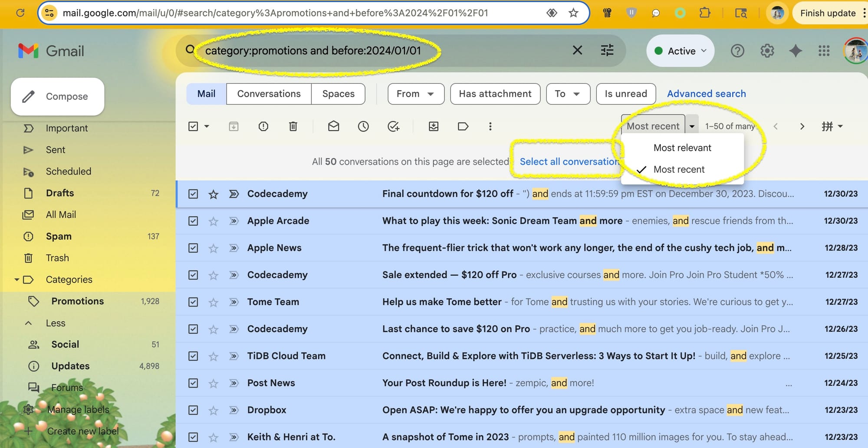The width and height of the screenshot is (868, 448).
Task: Open the Active status dropdown
Action: 680,51
